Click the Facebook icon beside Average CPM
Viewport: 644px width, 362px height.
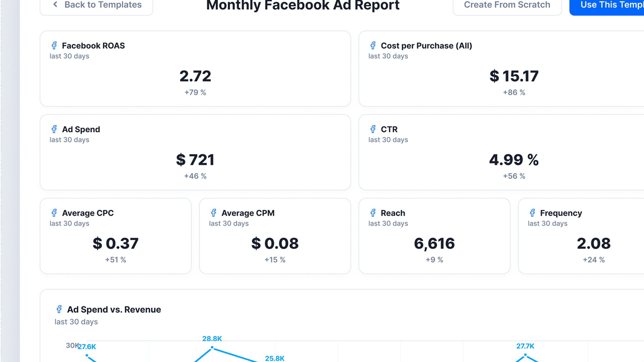tap(213, 213)
